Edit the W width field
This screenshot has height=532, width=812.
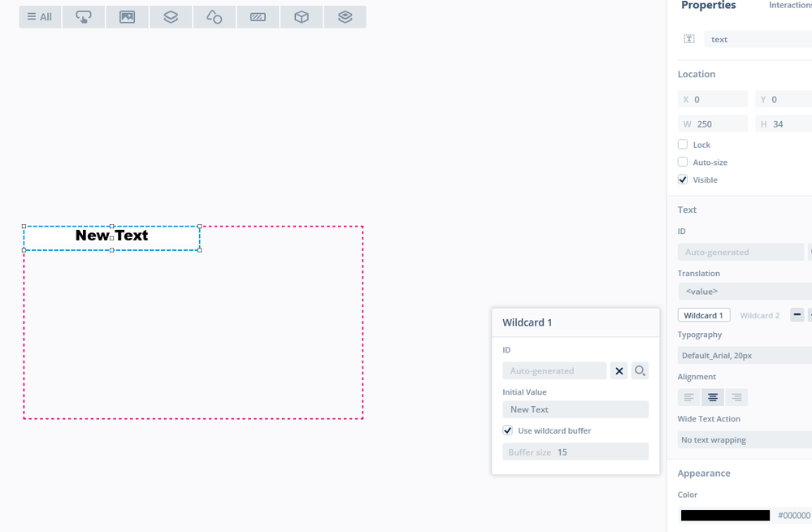pos(713,124)
